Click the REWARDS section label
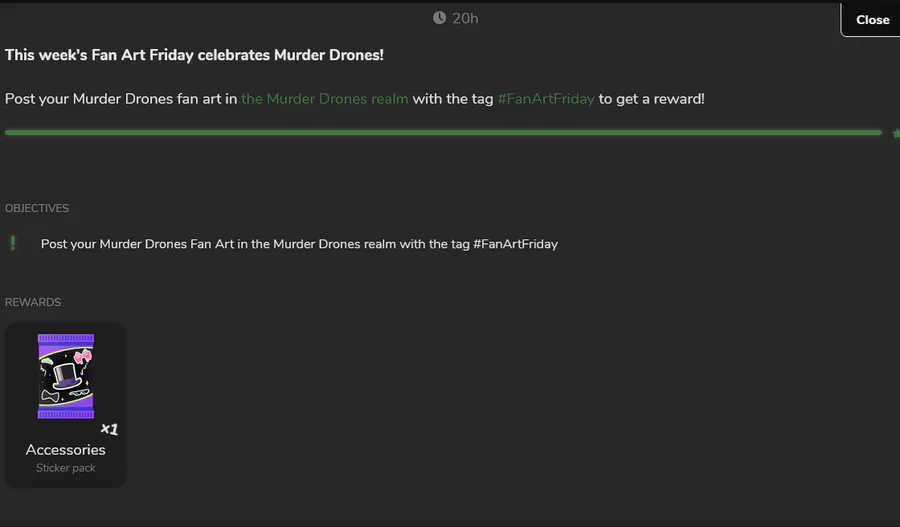 (33, 302)
